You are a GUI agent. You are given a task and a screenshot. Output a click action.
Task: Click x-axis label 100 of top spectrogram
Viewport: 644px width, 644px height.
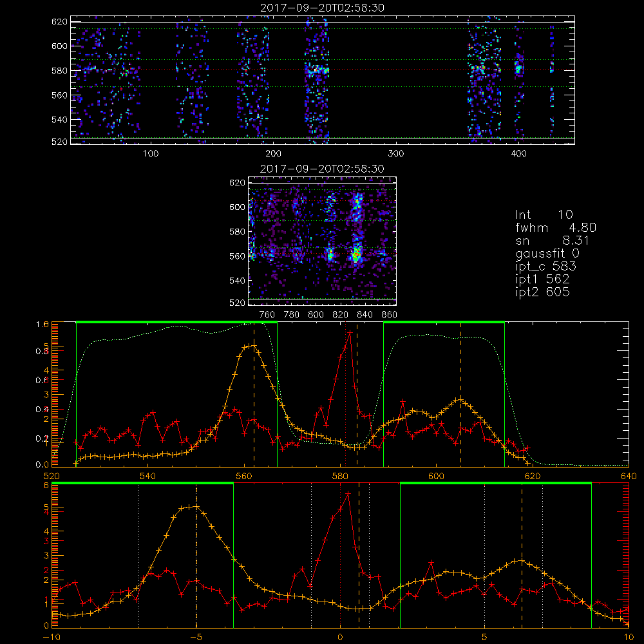pyautogui.click(x=150, y=154)
